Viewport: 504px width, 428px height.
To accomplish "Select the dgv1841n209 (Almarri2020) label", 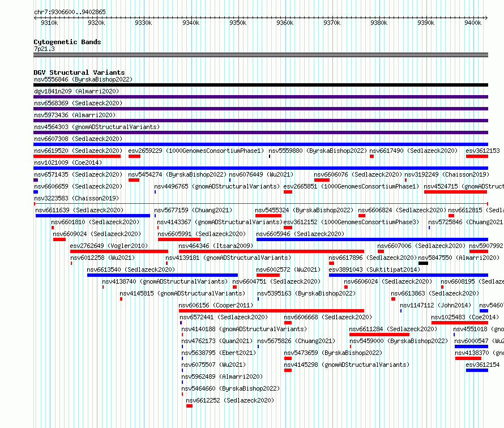I will [x=76, y=91].
